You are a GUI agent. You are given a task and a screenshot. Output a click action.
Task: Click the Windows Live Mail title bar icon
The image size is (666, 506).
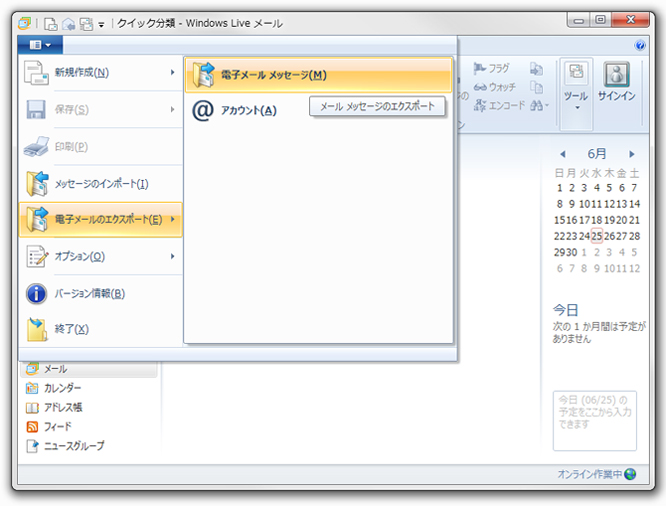click(24, 23)
